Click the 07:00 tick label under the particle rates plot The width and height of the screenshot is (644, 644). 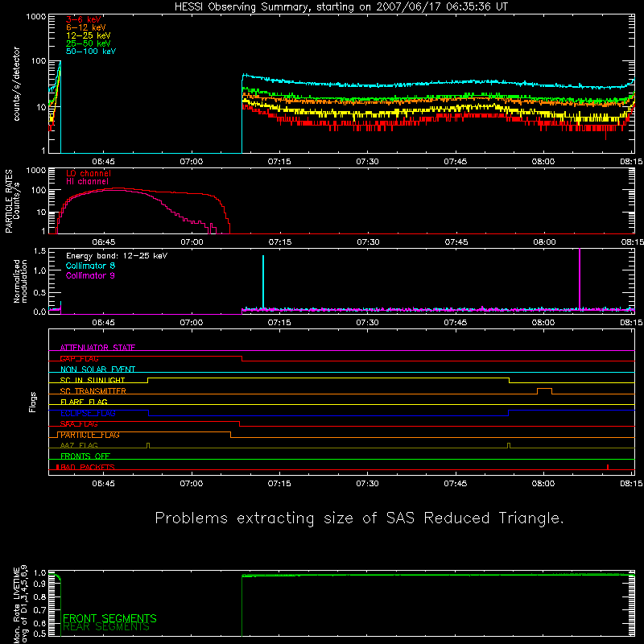point(192,242)
